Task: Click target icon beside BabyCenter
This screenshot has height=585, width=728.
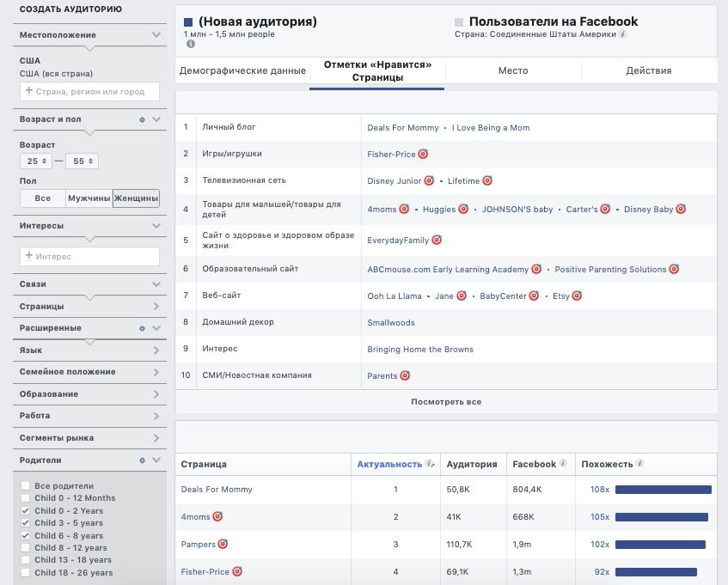Action: click(x=534, y=296)
